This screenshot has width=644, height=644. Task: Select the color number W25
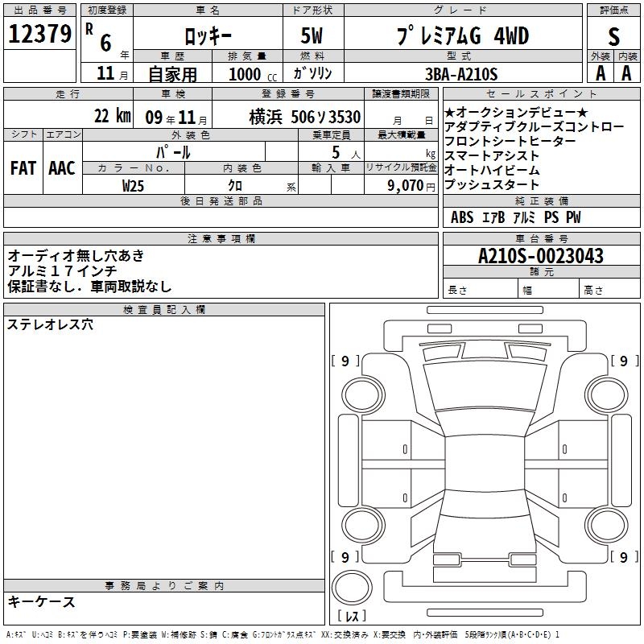[134, 185]
